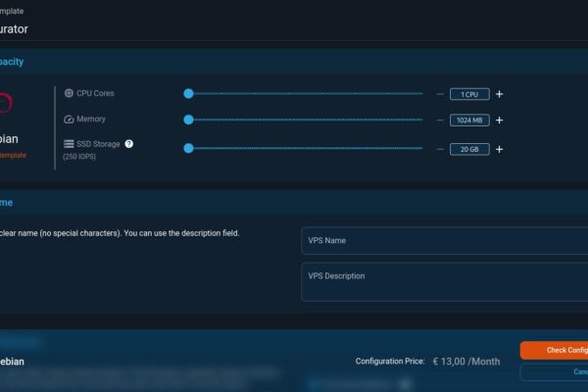Focus the VPS Description text area
This screenshot has width=588, height=392.
tap(444, 282)
